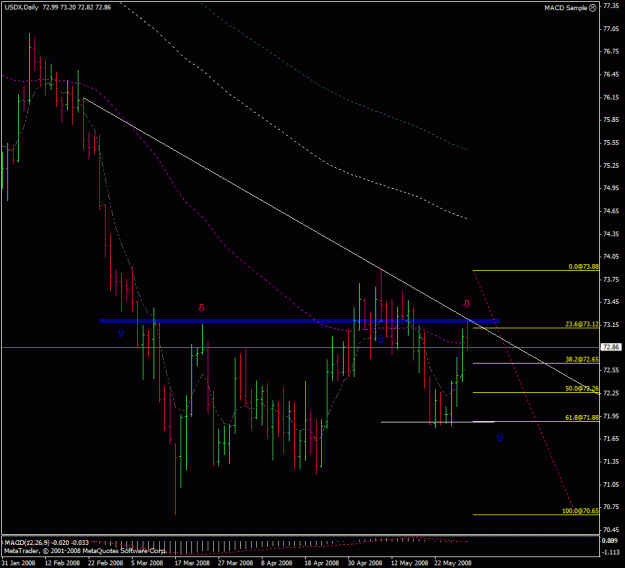Image resolution: width=625 pixels, height=568 pixels.
Task: Click 74.35 on the price axis
Action: tap(611, 234)
